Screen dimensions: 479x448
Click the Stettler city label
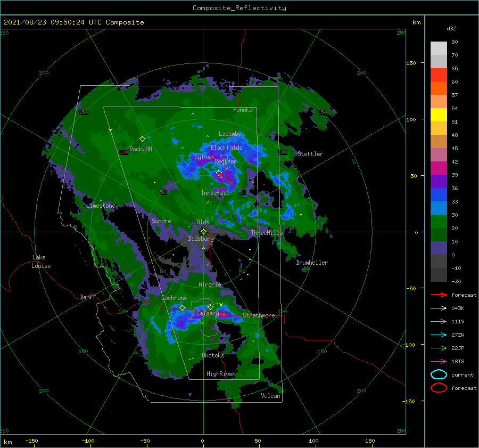click(x=310, y=154)
